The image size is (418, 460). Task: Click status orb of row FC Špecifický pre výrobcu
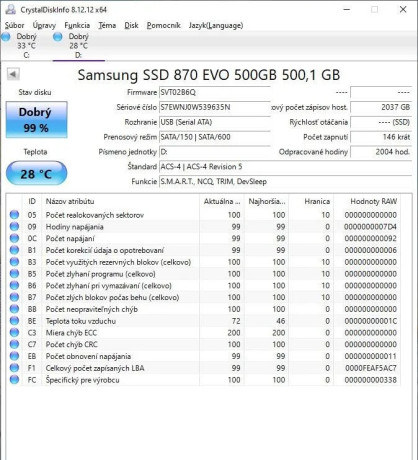pyautogui.click(x=14, y=380)
